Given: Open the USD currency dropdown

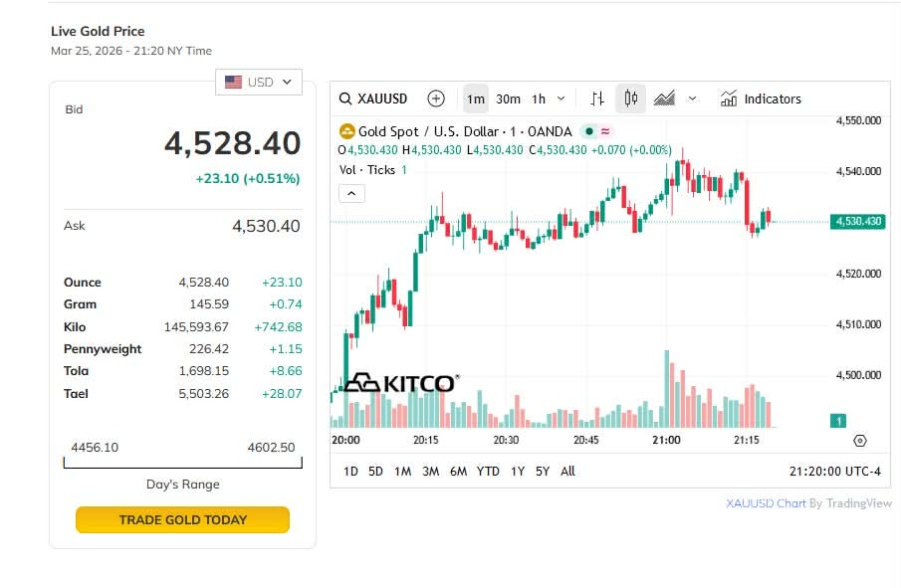Looking at the screenshot, I should 259,82.
